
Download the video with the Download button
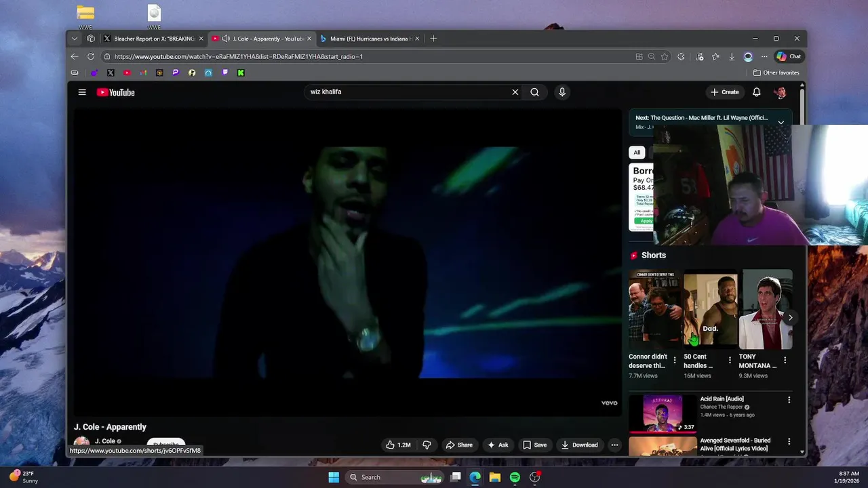[580, 445]
